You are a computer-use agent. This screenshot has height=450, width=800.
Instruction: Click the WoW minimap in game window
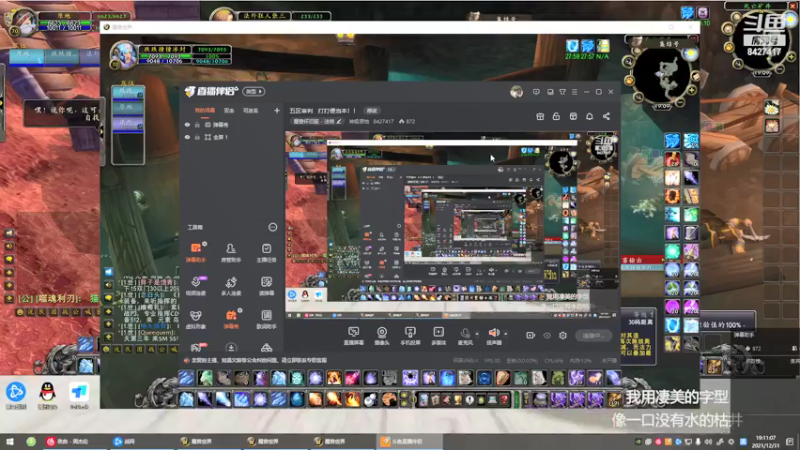[661, 77]
